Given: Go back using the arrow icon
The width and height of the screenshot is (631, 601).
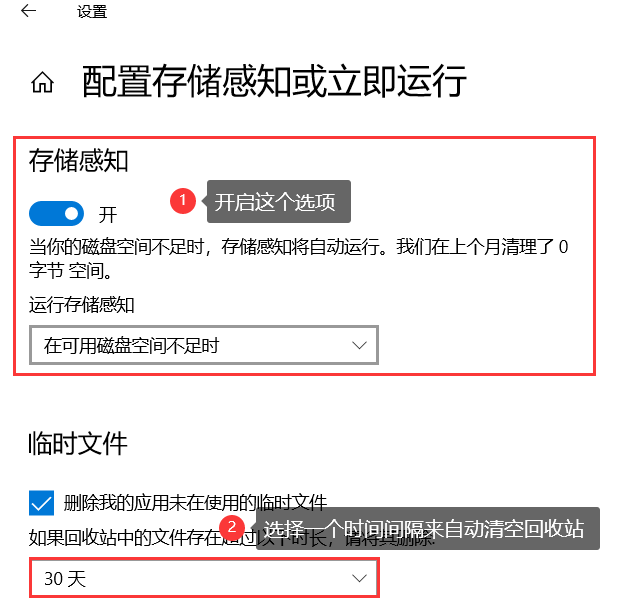Looking at the screenshot, I should (x=29, y=11).
